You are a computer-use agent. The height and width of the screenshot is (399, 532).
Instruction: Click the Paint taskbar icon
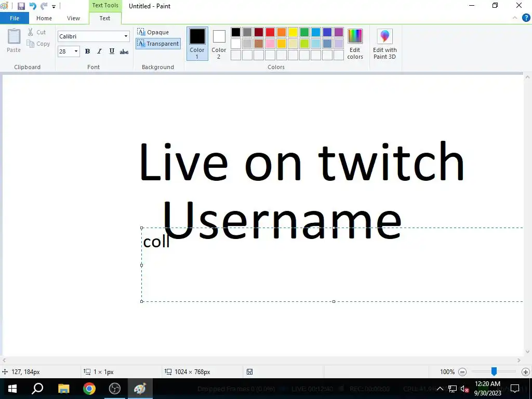click(x=140, y=389)
